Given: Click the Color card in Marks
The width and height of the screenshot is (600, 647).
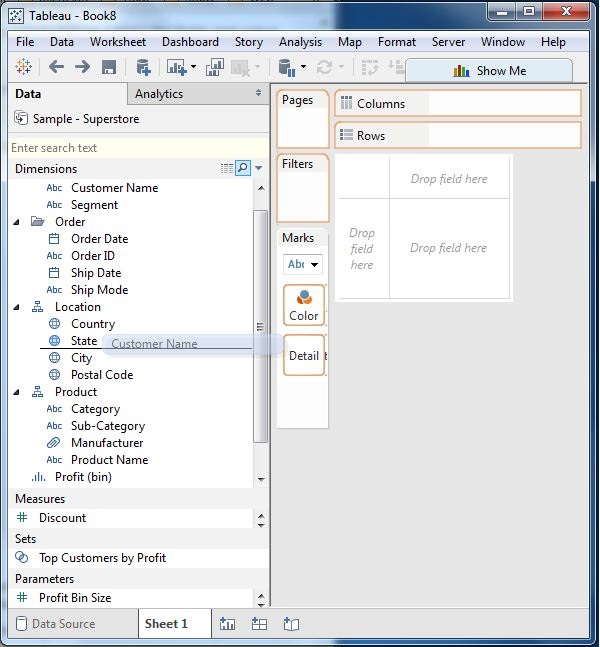Looking at the screenshot, I should pos(304,305).
